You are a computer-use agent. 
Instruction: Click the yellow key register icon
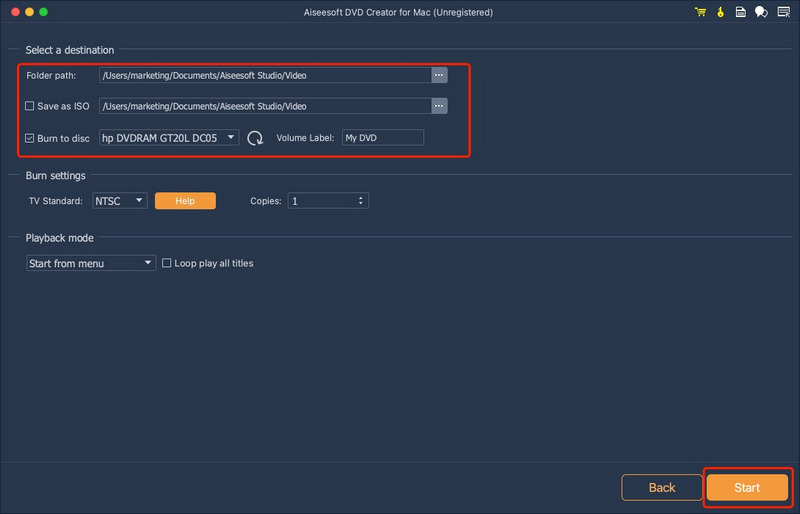click(x=720, y=12)
